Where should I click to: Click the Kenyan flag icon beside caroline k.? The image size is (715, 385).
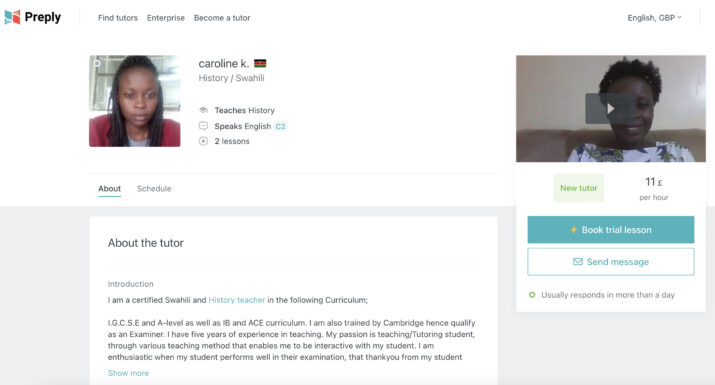coord(260,63)
